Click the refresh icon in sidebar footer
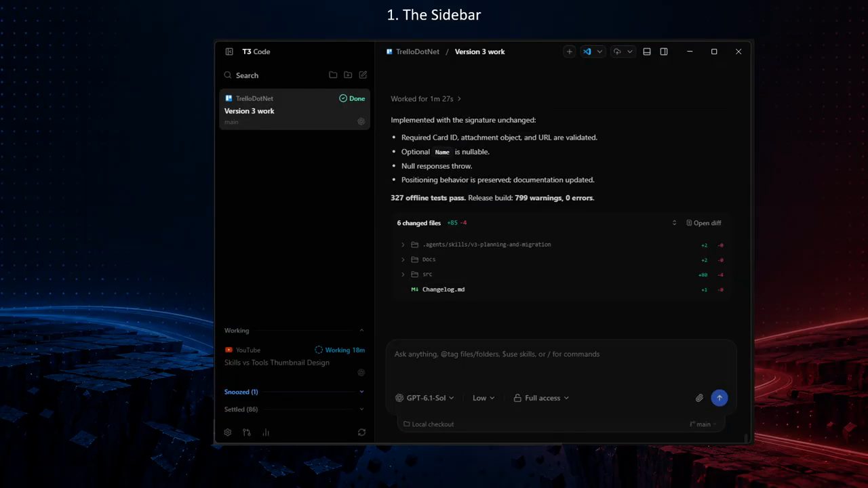 [361, 432]
